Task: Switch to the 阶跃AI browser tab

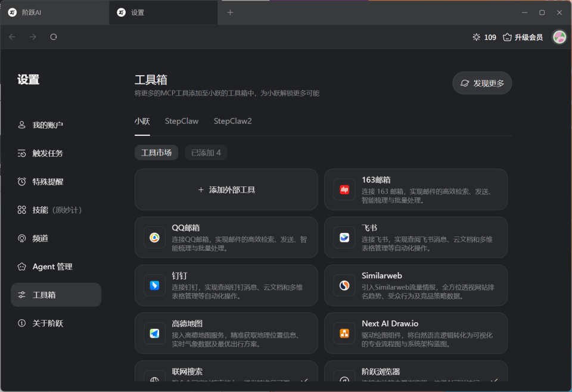Action: tap(55, 13)
